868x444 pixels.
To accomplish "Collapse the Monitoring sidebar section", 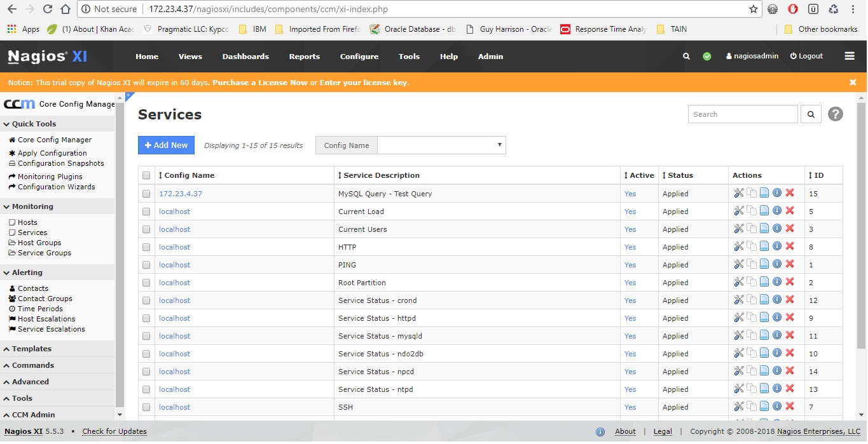I will tap(57, 206).
